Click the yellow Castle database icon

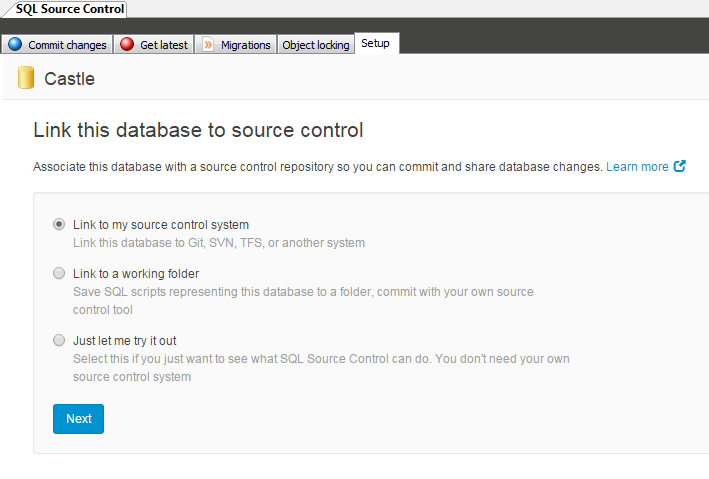click(26, 78)
